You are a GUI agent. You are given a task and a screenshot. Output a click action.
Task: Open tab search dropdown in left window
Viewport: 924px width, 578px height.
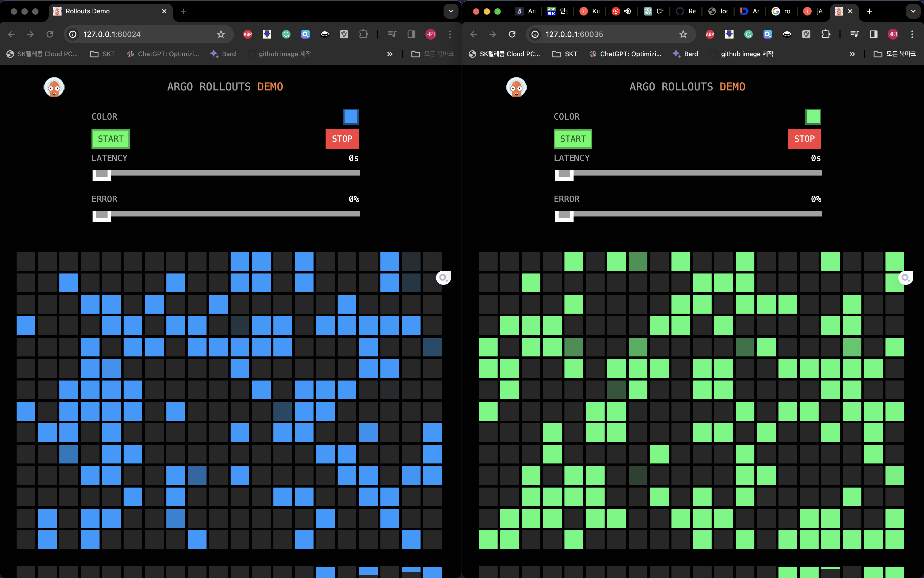click(451, 12)
